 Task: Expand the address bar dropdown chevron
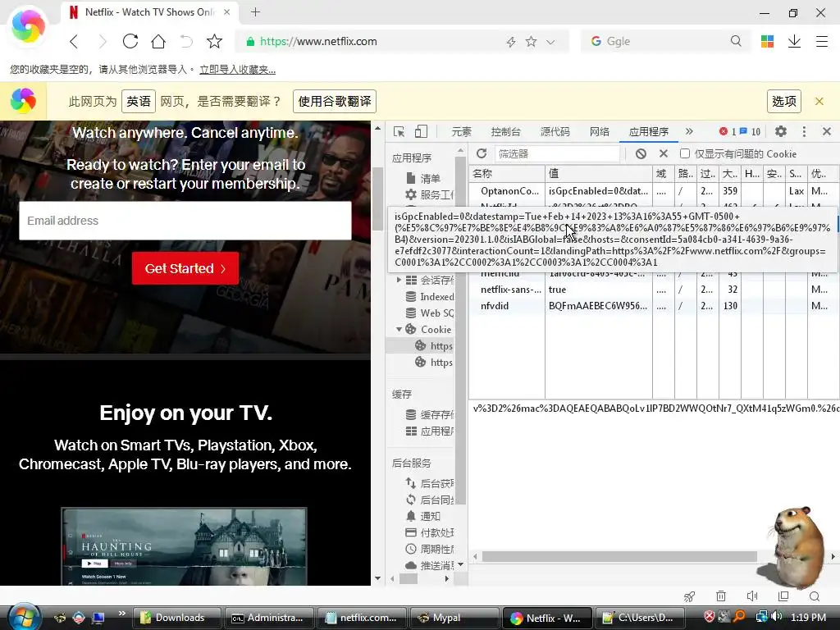pos(550,42)
